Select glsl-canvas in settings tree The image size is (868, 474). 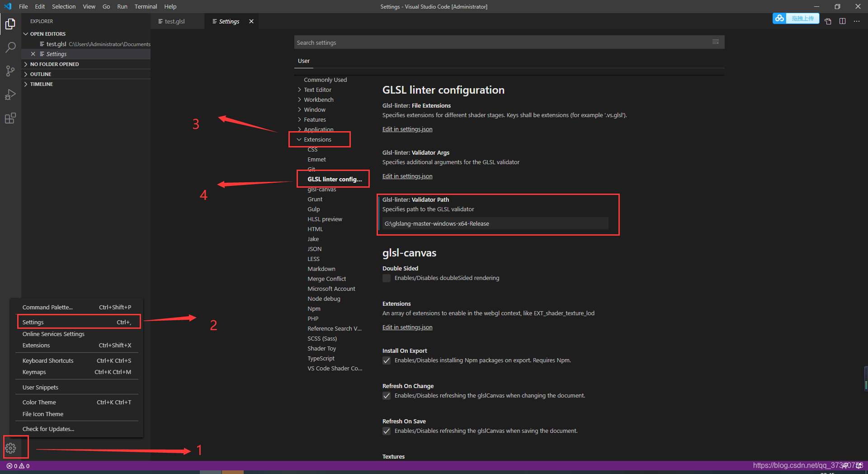coord(322,189)
